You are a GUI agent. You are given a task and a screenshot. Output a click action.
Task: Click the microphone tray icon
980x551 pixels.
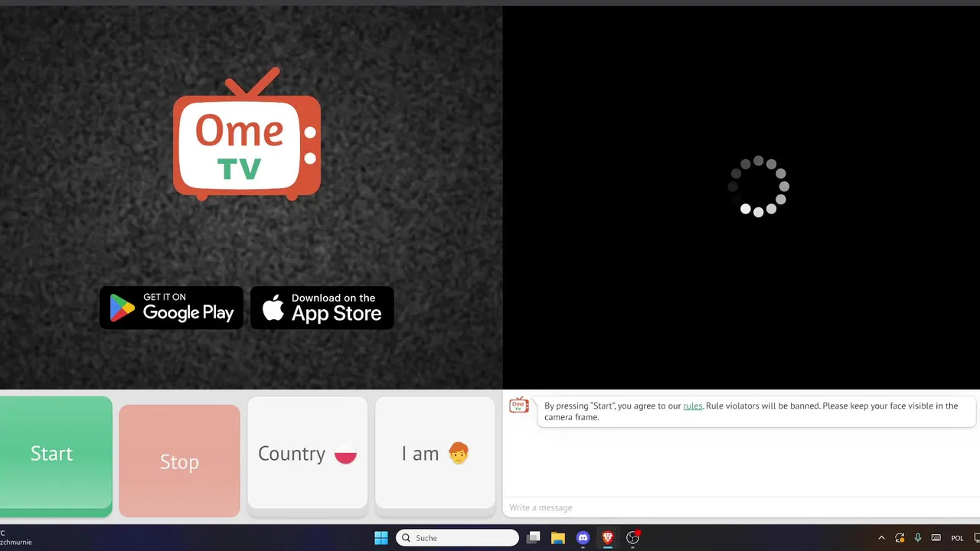[x=917, y=538]
